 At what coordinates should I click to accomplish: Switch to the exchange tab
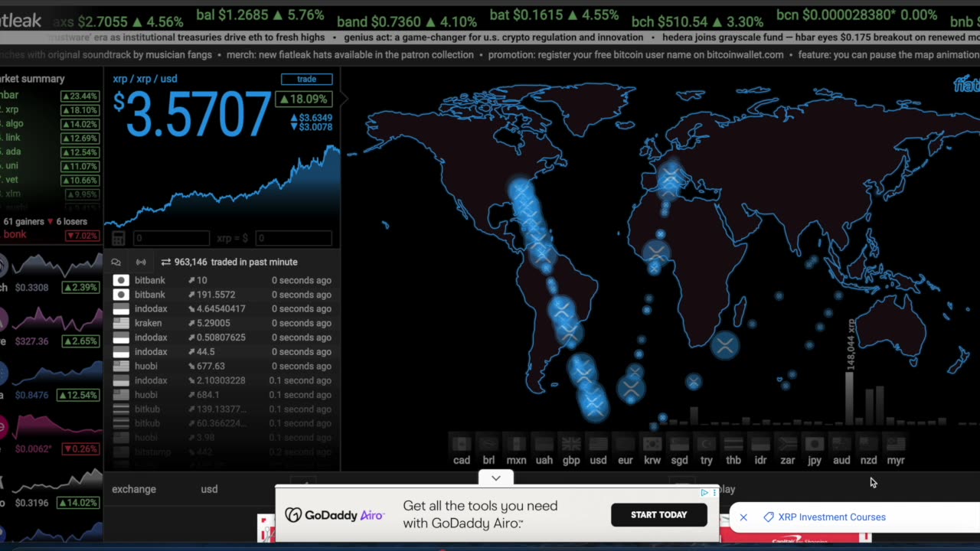point(134,489)
